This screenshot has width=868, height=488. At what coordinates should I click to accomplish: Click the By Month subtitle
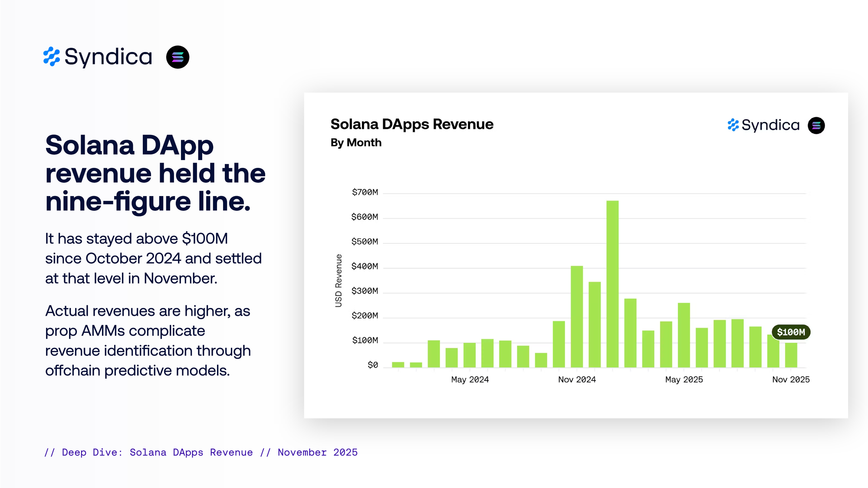(x=356, y=143)
